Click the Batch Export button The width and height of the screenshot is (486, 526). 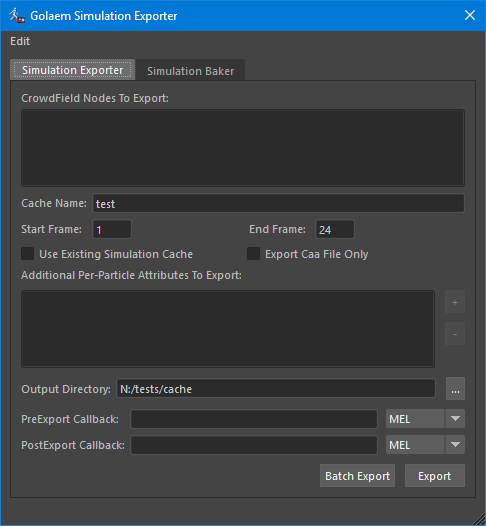[x=357, y=476]
